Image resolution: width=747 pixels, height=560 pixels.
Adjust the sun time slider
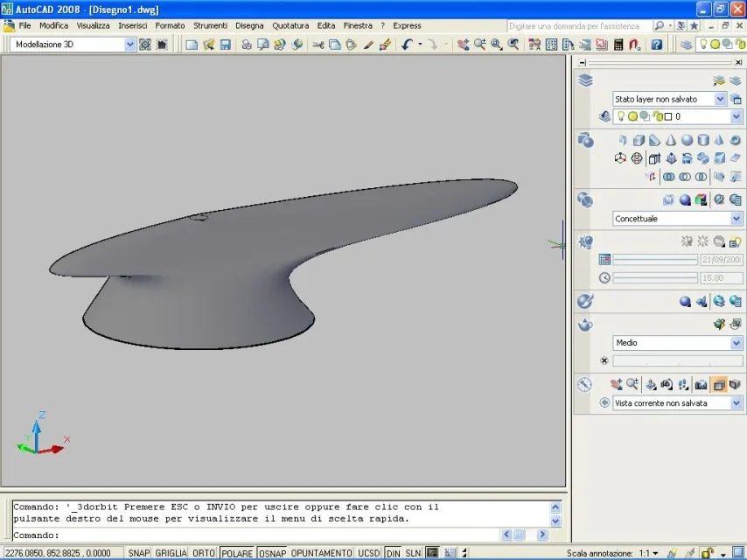[655, 278]
